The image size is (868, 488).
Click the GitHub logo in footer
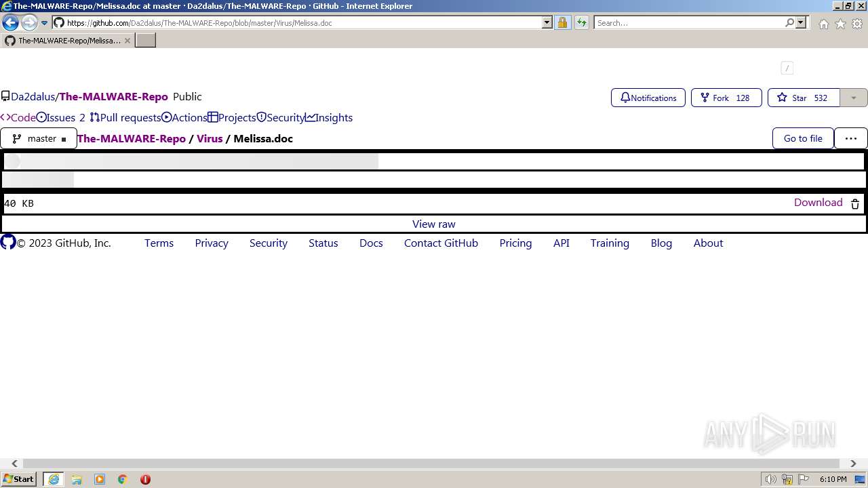point(8,242)
